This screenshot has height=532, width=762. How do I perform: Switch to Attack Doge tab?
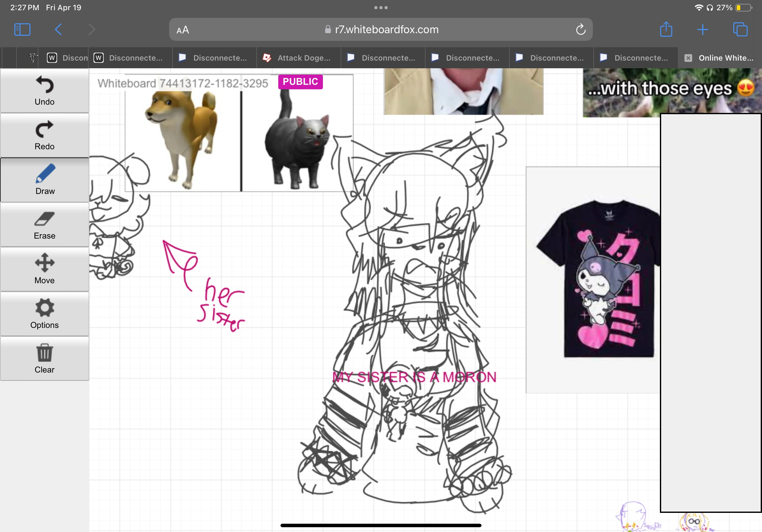tap(299, 58)
